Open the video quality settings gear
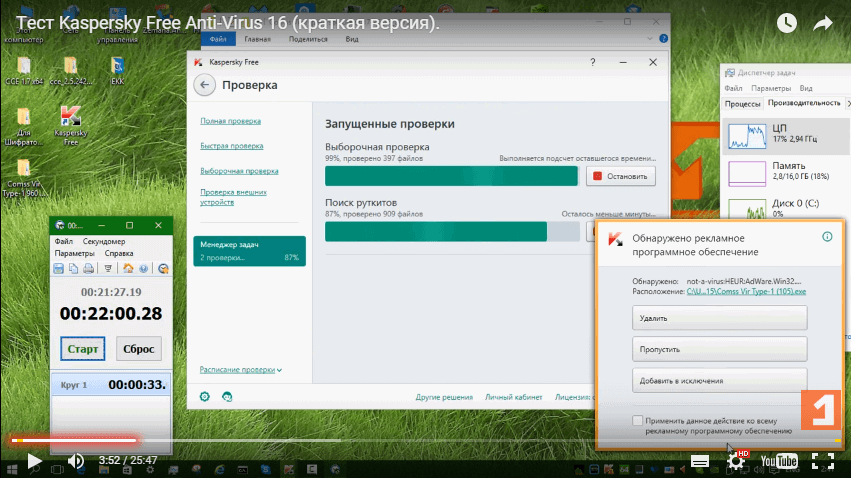Screen dimensions: 851x478 click(x=735, y=461)
